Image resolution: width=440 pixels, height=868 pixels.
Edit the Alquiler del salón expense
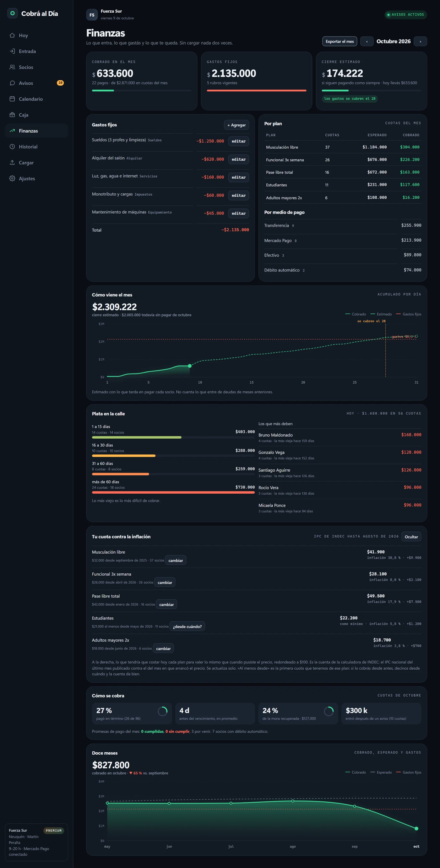(x=238, y=159)
